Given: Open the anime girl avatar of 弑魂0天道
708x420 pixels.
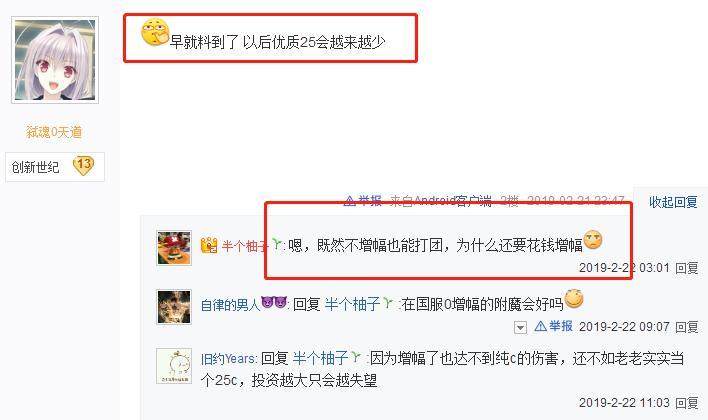Looking at the screenshot, I should click(55, 60).
